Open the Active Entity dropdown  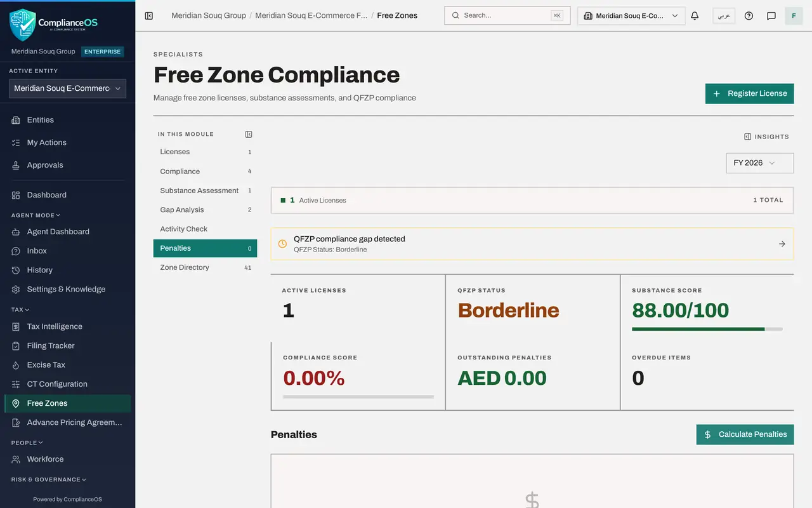click(67, 88)
